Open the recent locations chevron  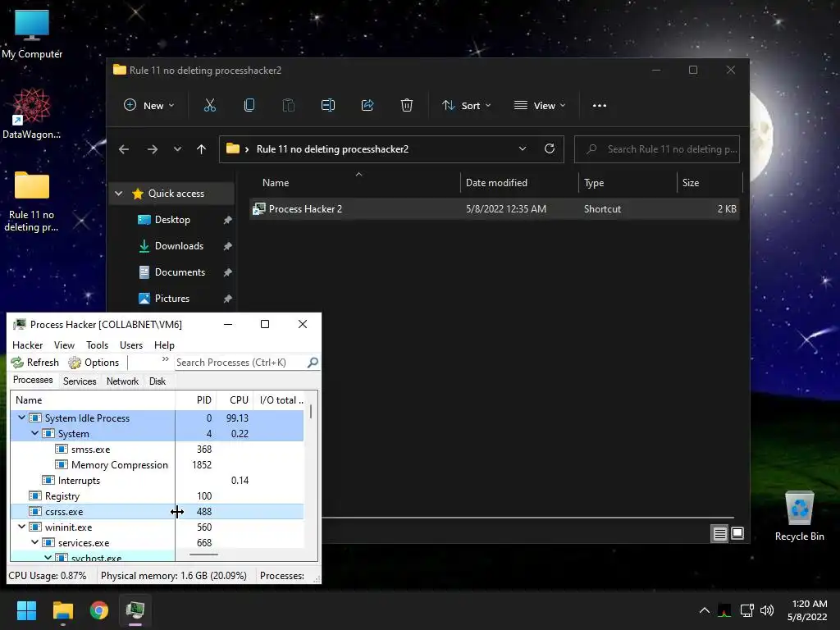pyautogui.click(x=177, y=149)
